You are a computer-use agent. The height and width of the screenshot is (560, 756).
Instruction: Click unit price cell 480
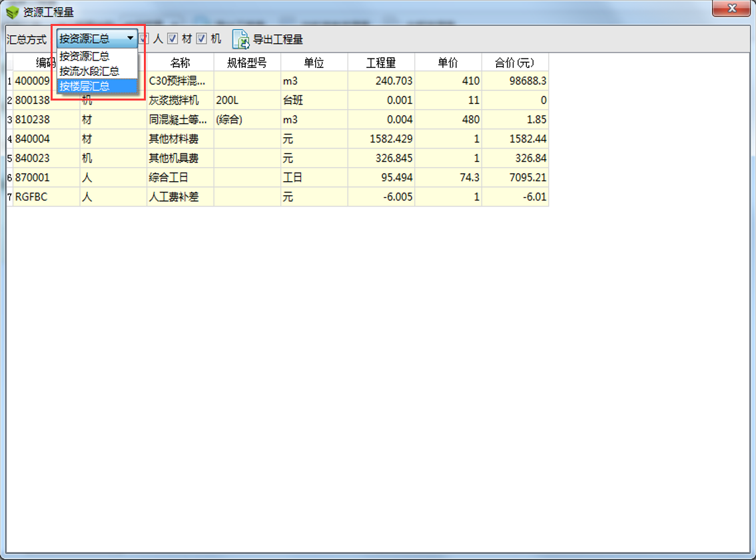(x=448, y=119)
